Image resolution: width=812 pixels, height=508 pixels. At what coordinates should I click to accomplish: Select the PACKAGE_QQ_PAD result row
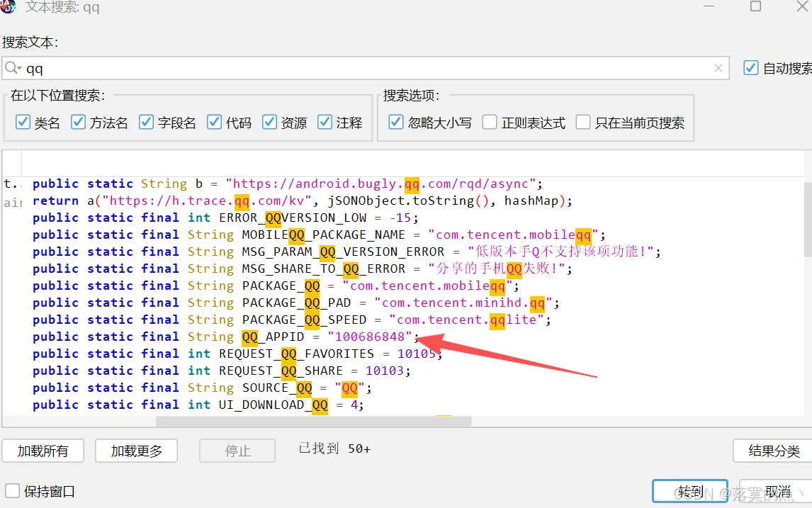[404, 303]
